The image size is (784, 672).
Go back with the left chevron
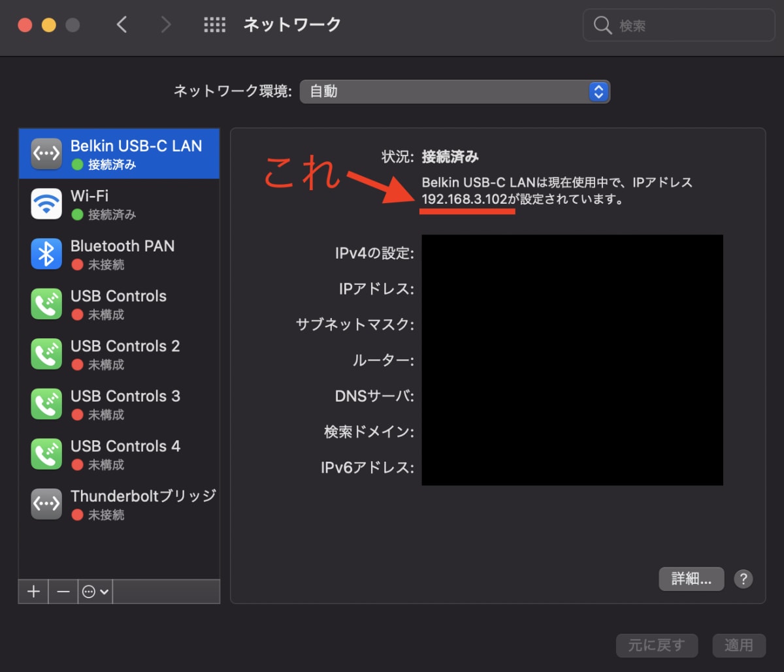click(x=122, y=25)
